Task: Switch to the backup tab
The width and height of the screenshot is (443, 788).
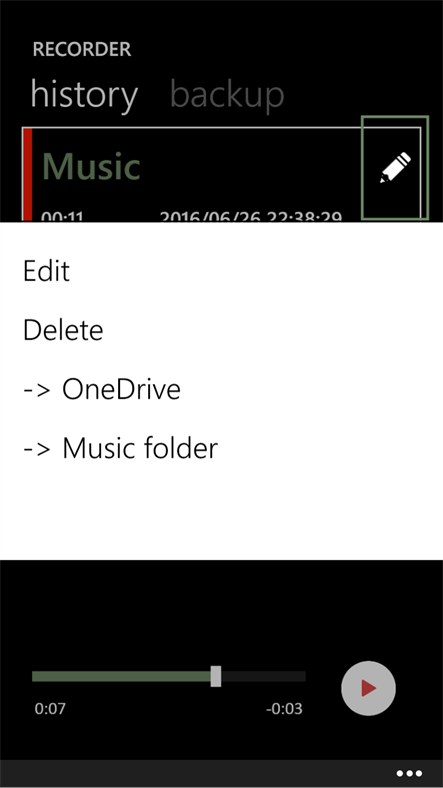Action: 227,94
